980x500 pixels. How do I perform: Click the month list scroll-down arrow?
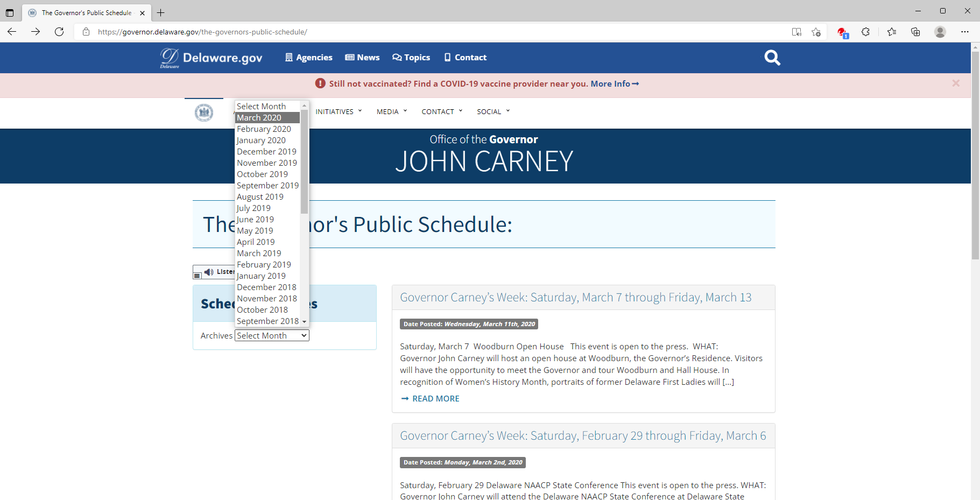point(304,322)
